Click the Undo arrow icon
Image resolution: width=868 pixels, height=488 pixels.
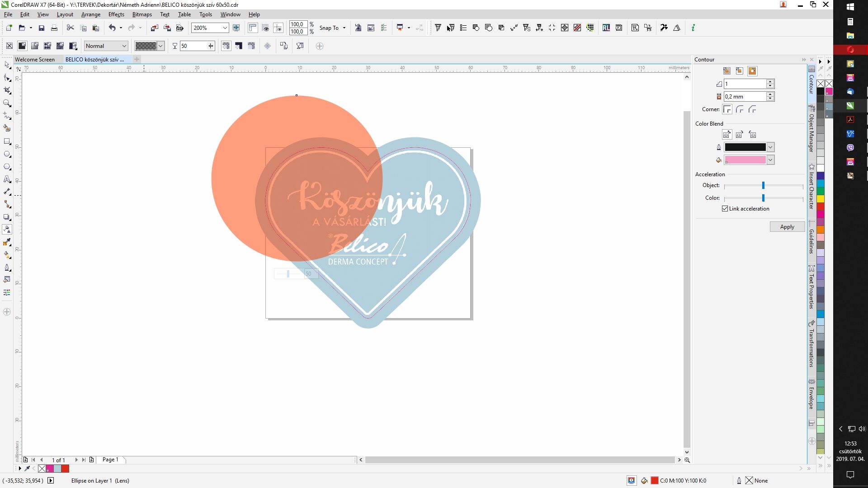point(112,28)
